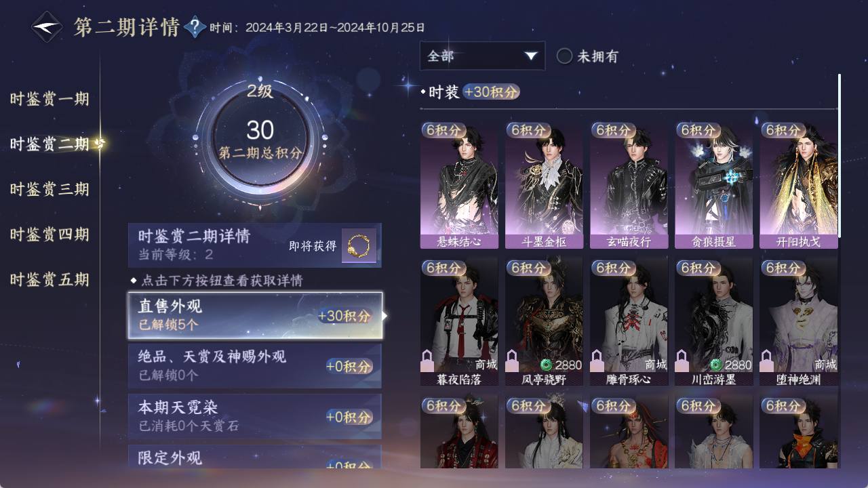Switch to 时鉴赏三期 tab
868x488 pixels.
(50, 189)
